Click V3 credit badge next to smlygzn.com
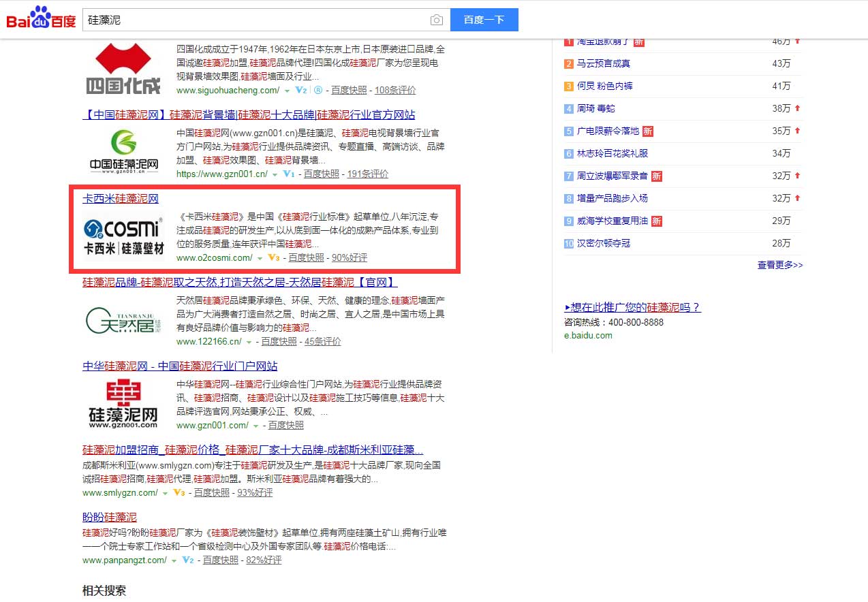The height and width of the screenshot is (602, 868). (179, 493)
